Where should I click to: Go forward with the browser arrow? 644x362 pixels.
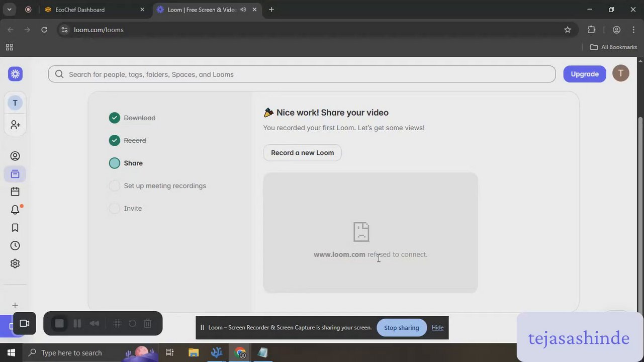[x=27, y=30]
